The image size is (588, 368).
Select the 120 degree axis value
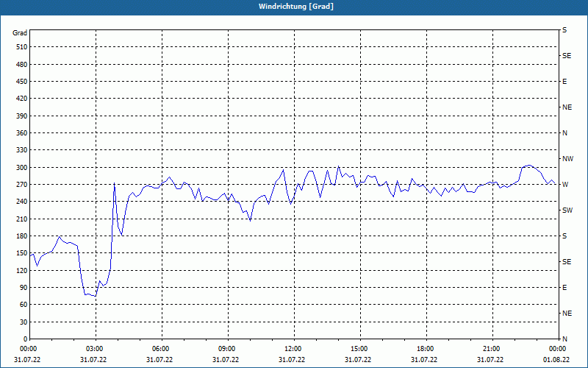22,270
